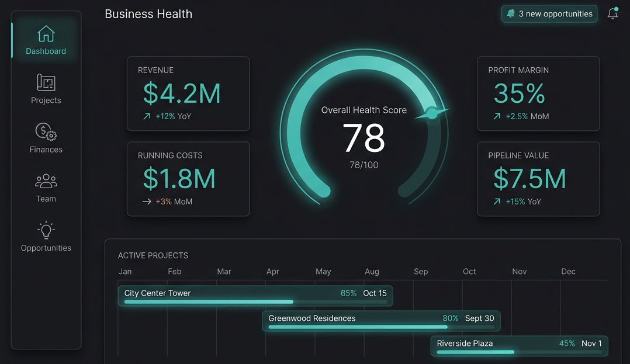
Task: Click the Oct month label in timeline
Action: 469,272
